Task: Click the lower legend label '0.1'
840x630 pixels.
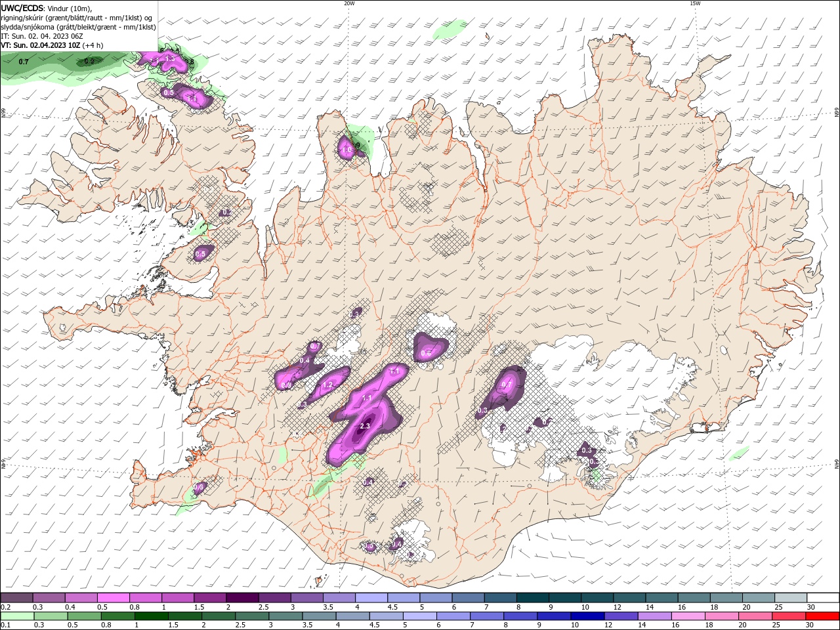Action: [x=6, y=625]
